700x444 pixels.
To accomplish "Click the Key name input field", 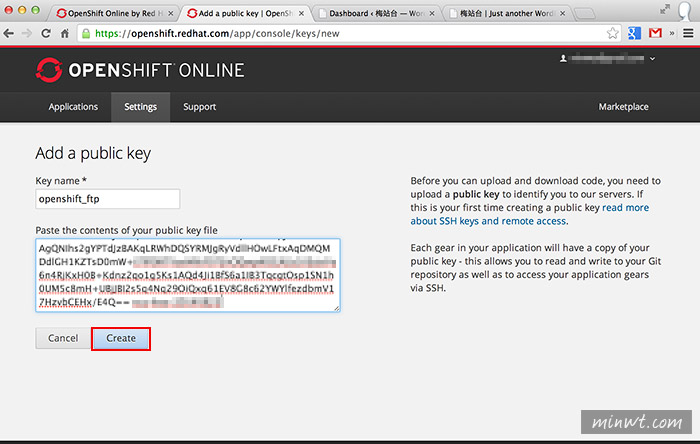I will pyautogui.click(x=108, y=199).
